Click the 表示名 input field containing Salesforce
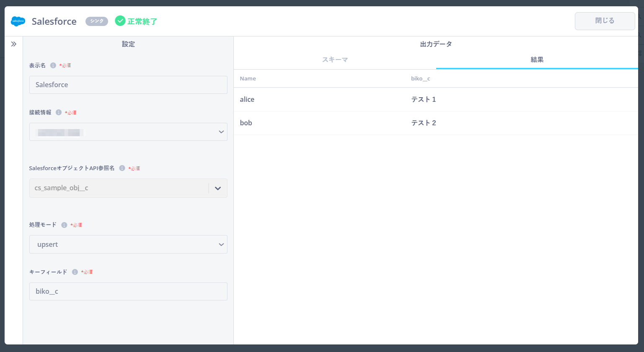 [128, 85]
